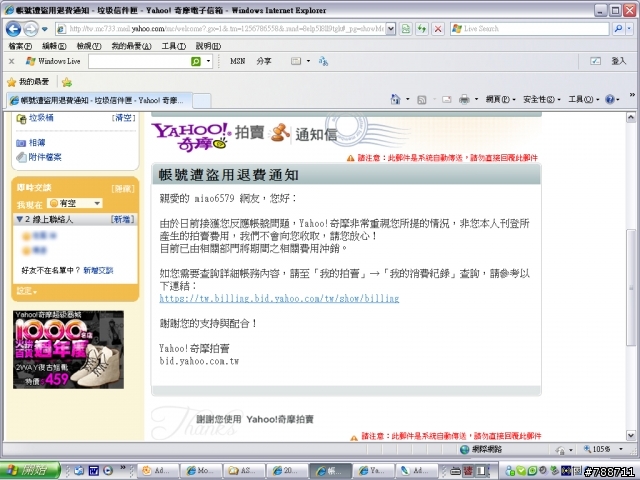
Task: Go back with the browser Back arrow
Action: (x=13, y=29)
